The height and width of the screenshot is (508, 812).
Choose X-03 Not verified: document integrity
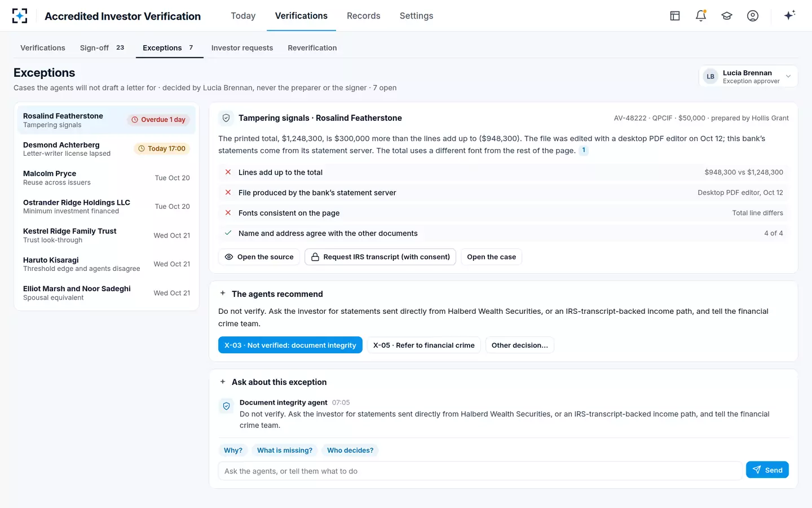290,345
